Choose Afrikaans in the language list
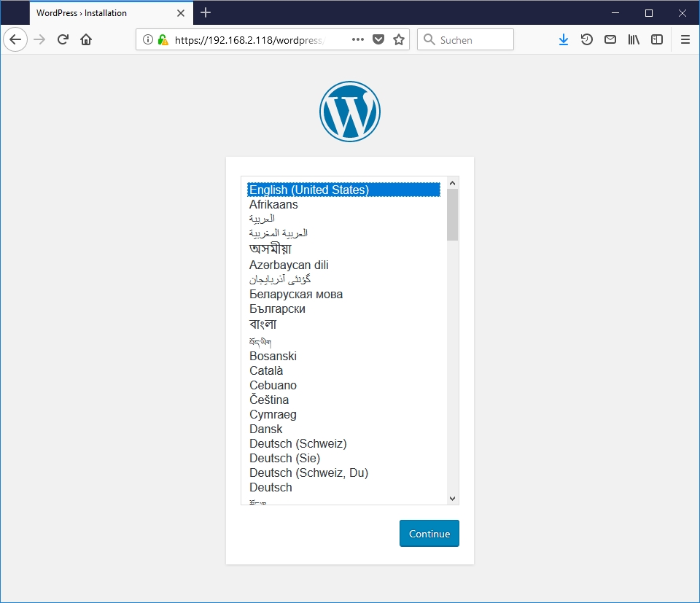Viewport: 700px width, 603px height. [x=343, y=204]
